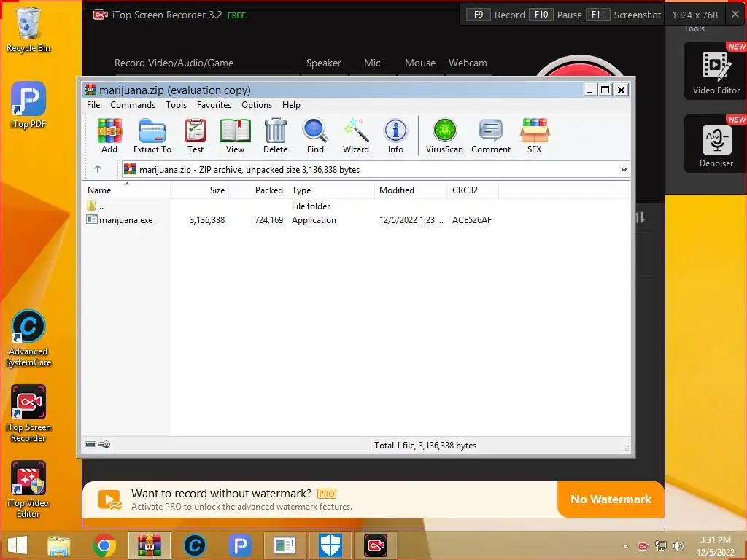Open the View toolbar button

coord(236,136)
